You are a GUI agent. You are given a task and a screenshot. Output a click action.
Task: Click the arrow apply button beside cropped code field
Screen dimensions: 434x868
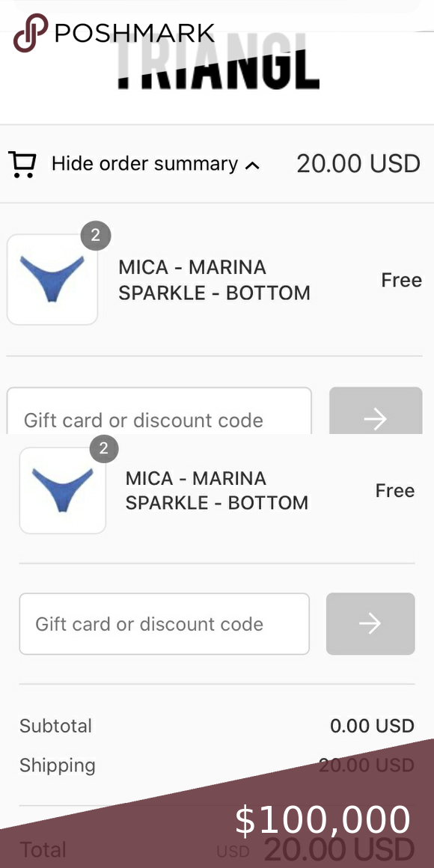click(376, 411)
